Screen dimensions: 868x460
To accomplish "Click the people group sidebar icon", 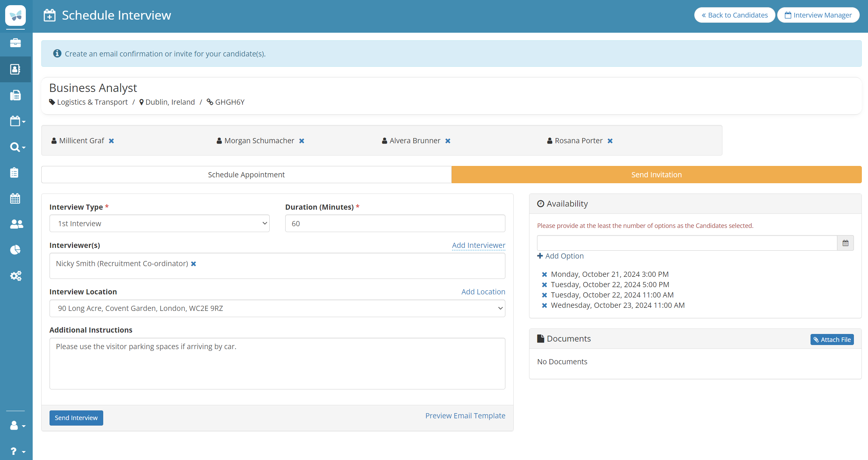I will coord(16,224).
